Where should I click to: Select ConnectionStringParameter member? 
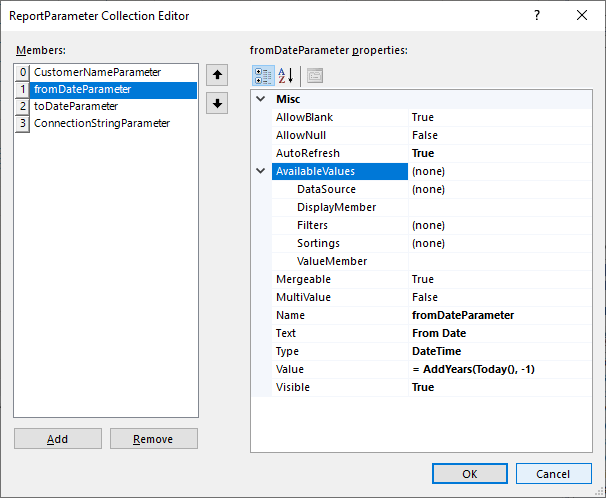coord(101,123)
